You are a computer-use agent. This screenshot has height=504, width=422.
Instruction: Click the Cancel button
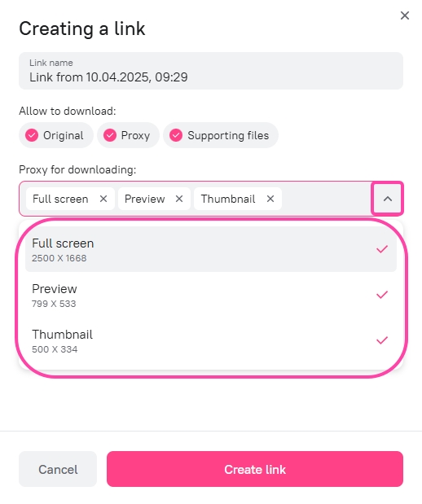coord(58,469)
